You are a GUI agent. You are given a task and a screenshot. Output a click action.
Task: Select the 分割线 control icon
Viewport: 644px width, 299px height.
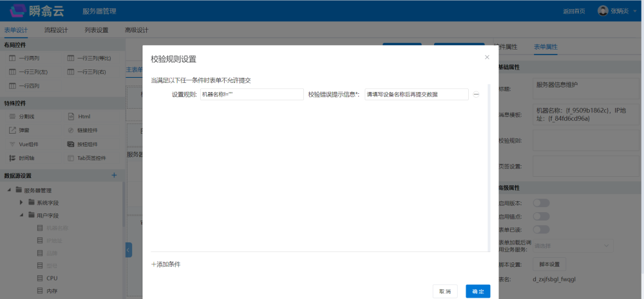(12, 116)
